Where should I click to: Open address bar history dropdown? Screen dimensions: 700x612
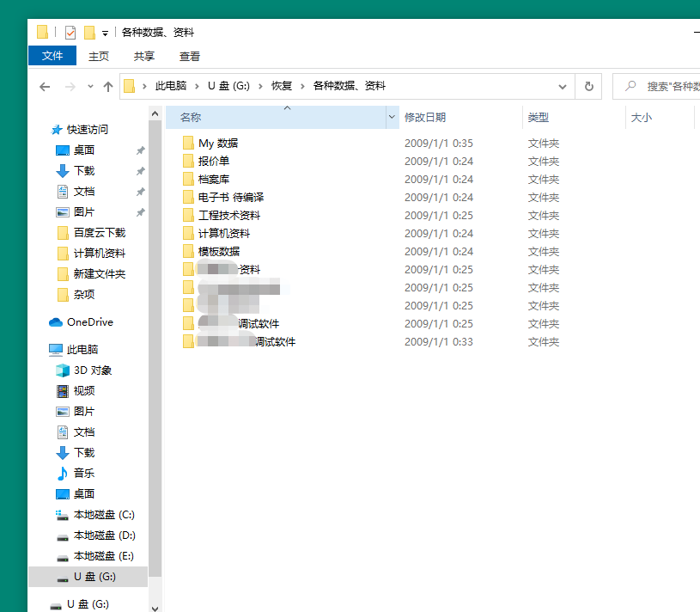click(x=563, y=87)
